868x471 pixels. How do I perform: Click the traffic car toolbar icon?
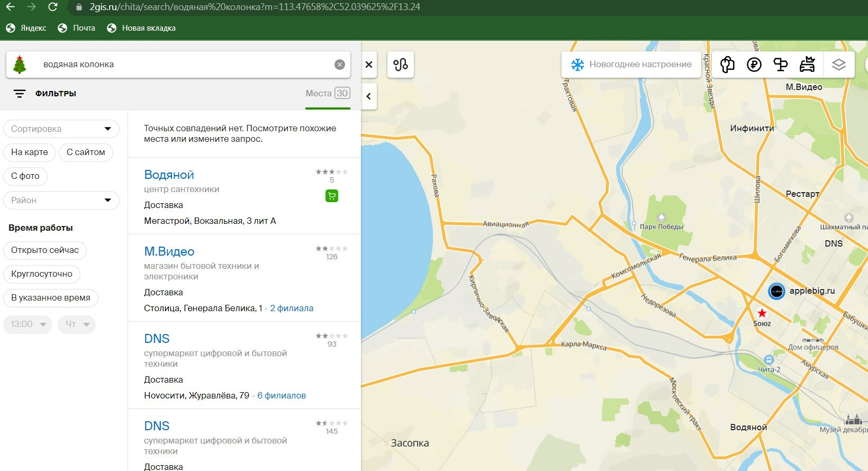click(x=807, y=65)
